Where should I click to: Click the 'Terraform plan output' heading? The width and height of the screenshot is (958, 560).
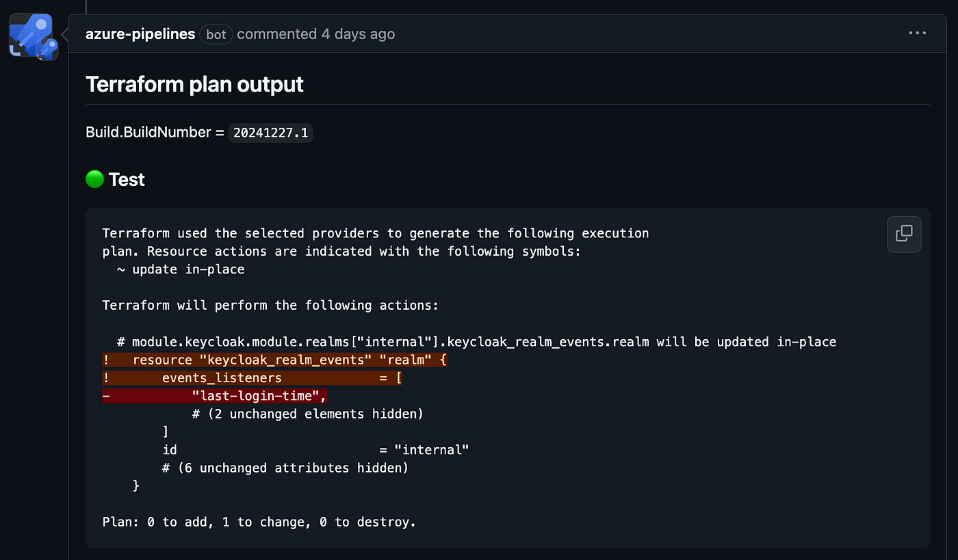(x=194, y=84)
